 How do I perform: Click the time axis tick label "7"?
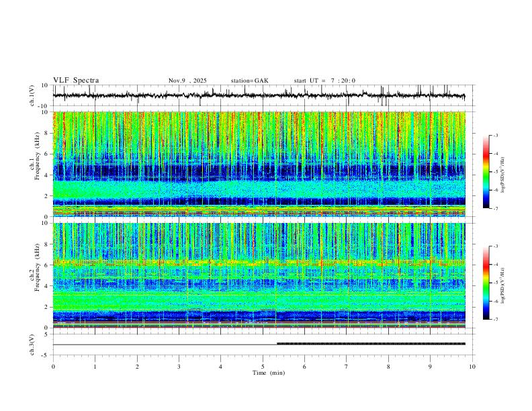347,367
